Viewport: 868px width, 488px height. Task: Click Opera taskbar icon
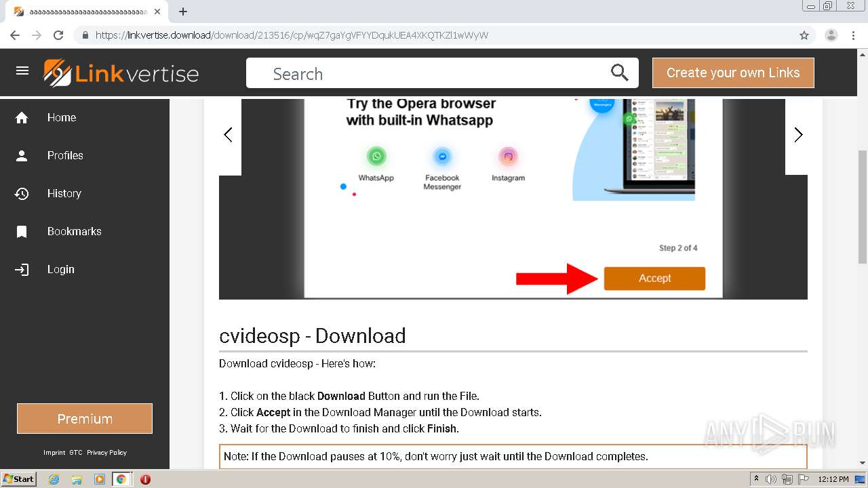(145, 479)
